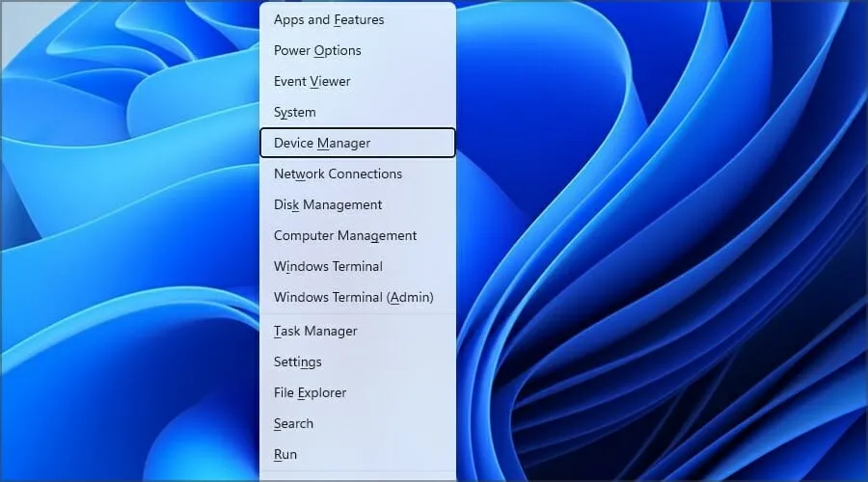Click desktop wallpaper left of the menu
The image size is (868, 482).
(125, 241)
